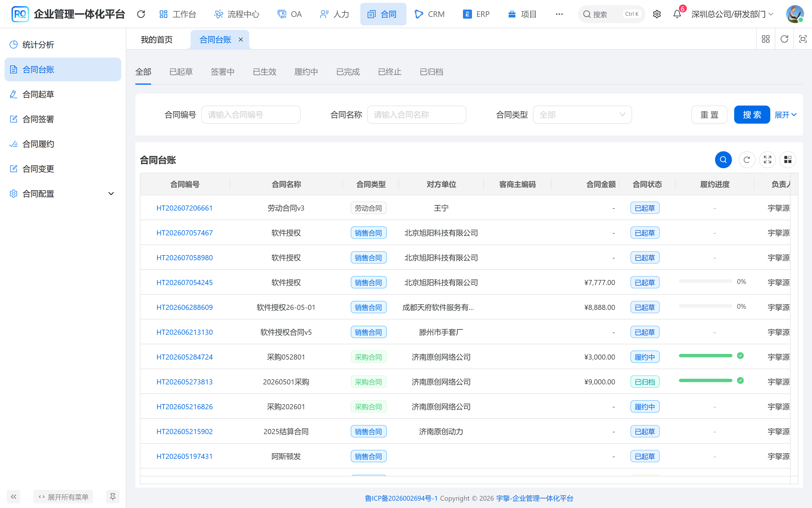Open the 工作台 module

point(178,14)
